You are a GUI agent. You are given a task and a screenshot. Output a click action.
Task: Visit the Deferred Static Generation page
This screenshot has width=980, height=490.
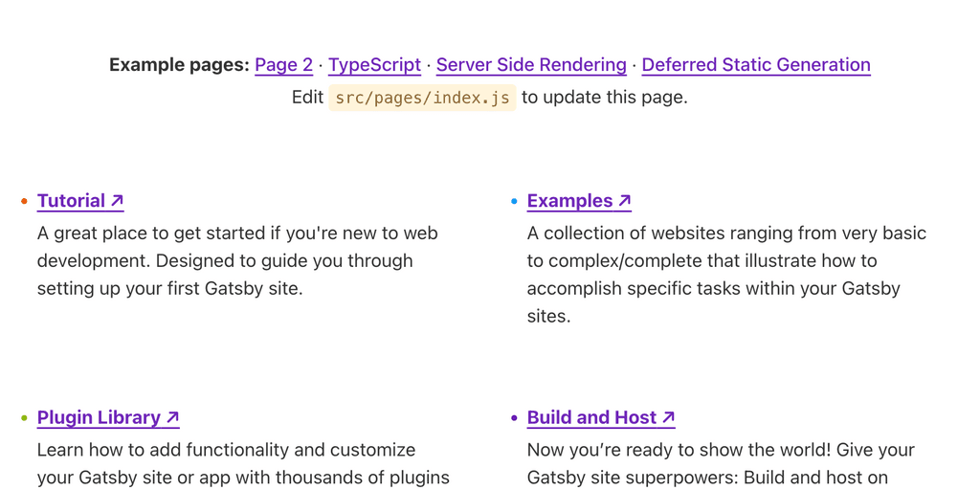pyautogui.click(x=756, y=65)
